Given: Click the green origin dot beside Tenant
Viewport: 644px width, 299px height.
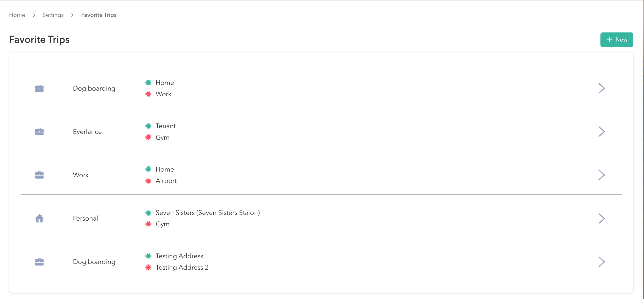Looking at the screenshot, I should click(x=149, y=126).
